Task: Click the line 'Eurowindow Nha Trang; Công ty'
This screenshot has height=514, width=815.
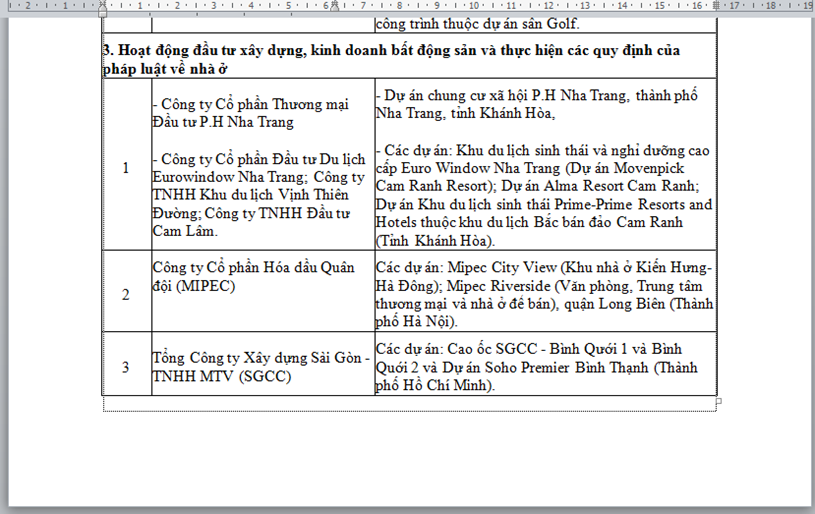Action: click(x=258, y=177)
